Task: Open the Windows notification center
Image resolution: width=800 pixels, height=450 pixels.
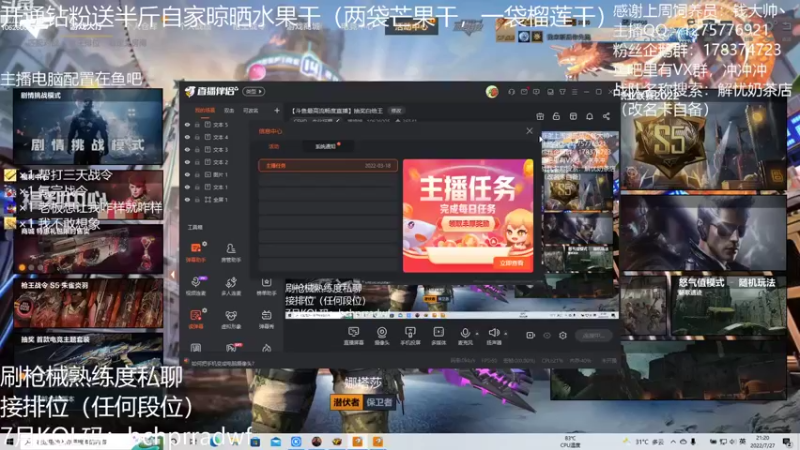Action: [x=788, y=442]
